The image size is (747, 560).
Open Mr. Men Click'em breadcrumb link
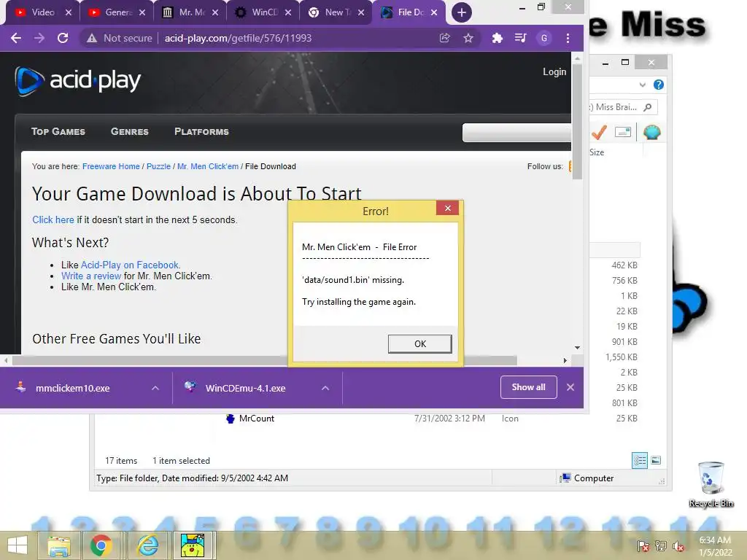click(x=208, y=166)
